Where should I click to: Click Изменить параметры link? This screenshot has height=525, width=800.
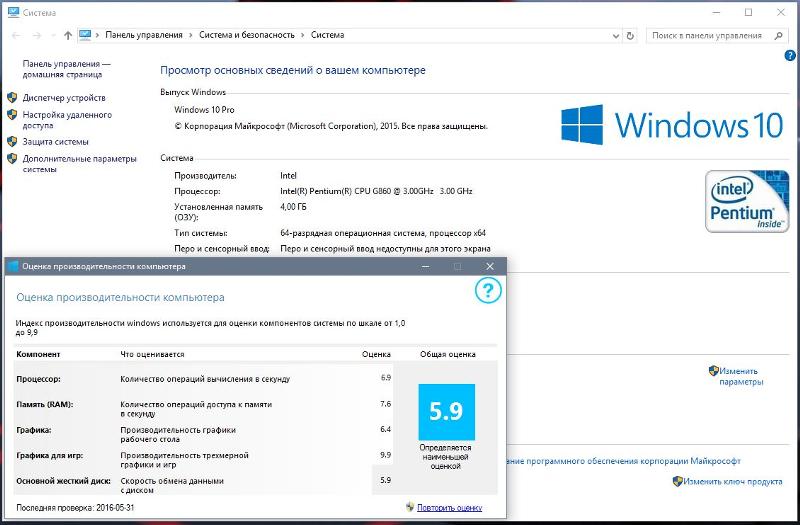point(741,376)
